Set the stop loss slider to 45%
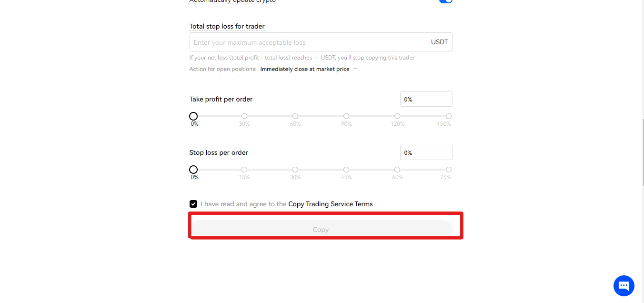 [346, 170]
